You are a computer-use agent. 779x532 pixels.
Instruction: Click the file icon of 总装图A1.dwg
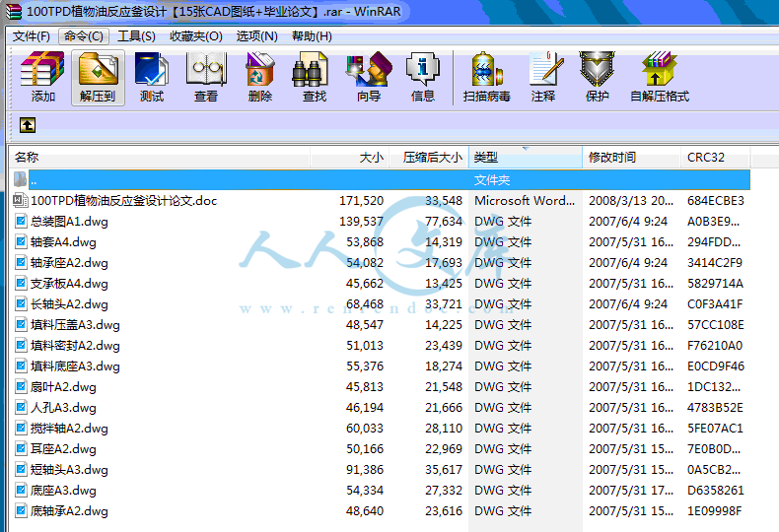point(21,221)
